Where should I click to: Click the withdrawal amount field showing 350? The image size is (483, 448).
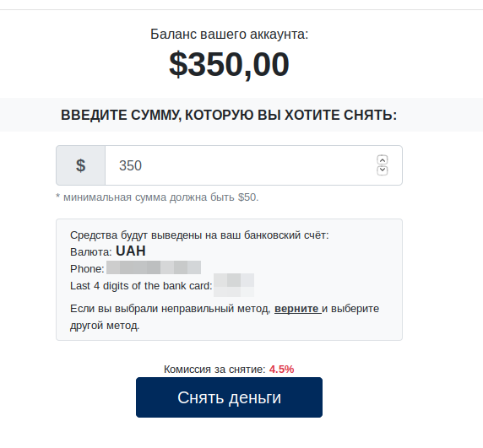click(x=253, y=165)
